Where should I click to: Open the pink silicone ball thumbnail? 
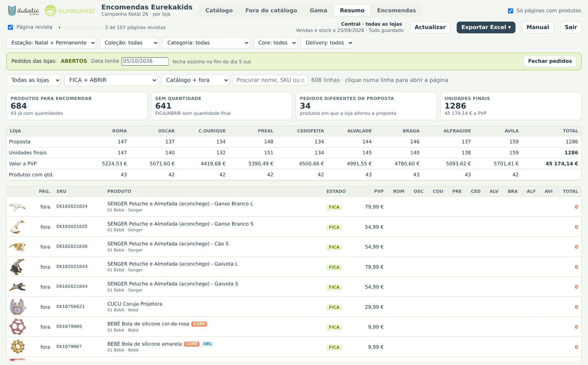pyautogui.click(x=18, y=327)
